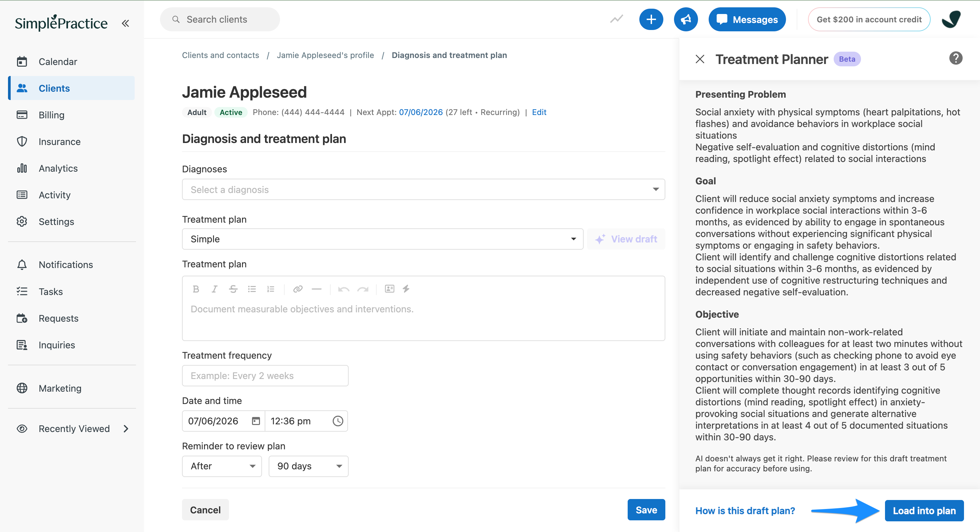Click the blue plus create button
Viewport: 980px width, 532px height.
coord(651,19)
